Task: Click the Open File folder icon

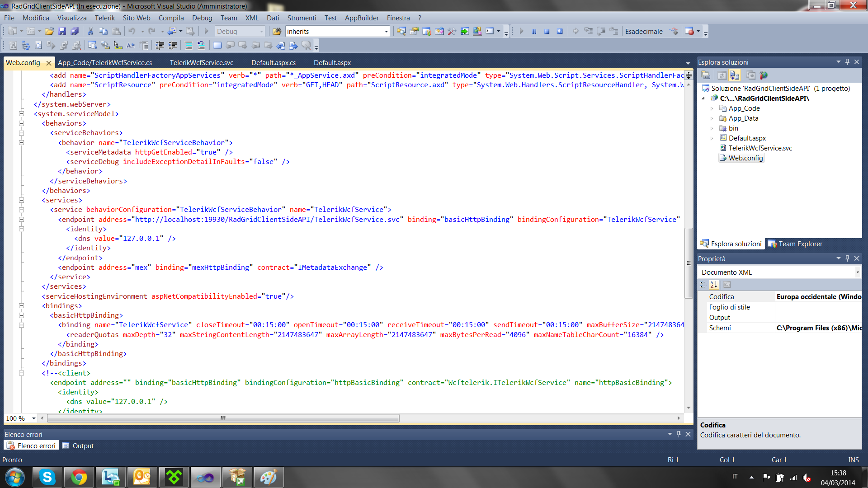Action: tap(49, 31)
